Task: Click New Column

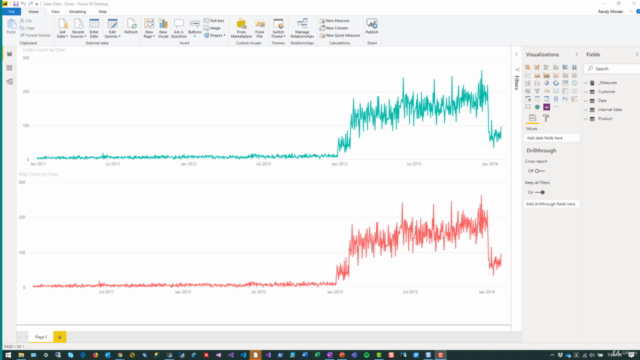Action: click(334, 28)
